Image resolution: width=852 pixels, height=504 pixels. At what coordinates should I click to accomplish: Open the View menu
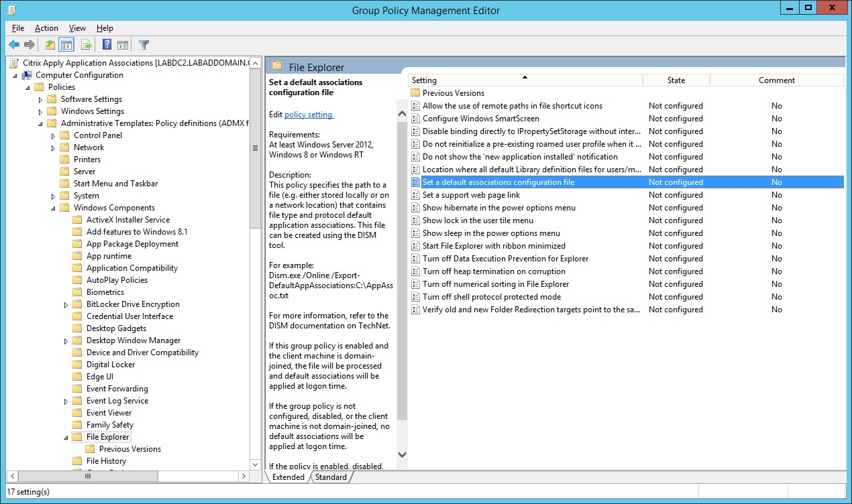77,28
